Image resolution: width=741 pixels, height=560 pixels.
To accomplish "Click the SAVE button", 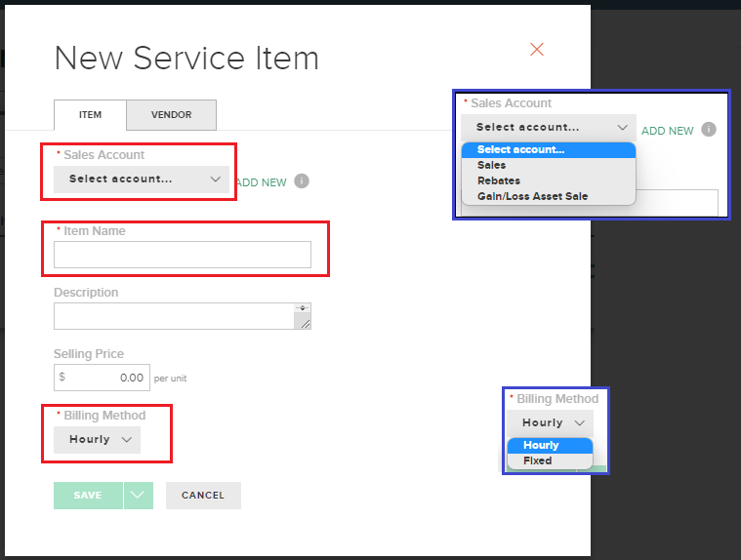I will pyautogui.click(x=88, y=496).
